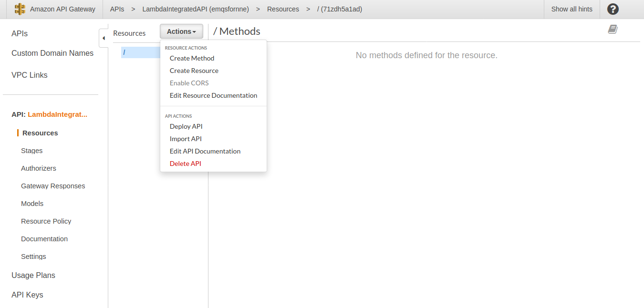This screenshot has width=644, height=308.
Task: Choose Delete API from the menu
Action: (x=185, y=164)
